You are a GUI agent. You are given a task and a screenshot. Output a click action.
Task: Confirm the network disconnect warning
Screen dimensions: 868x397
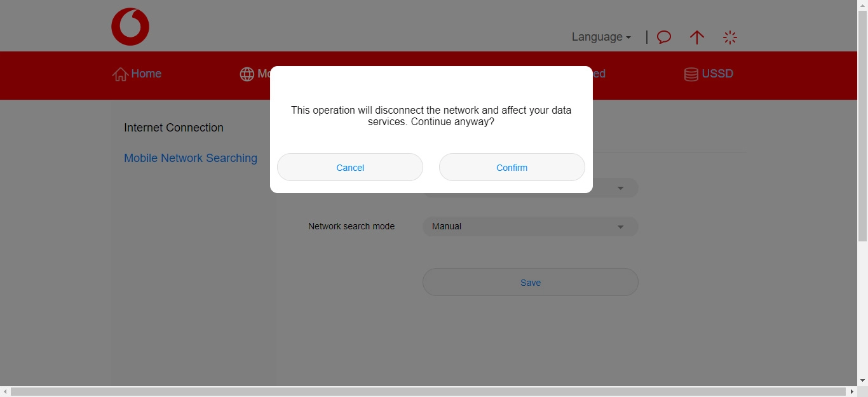(x=512, y=167)
